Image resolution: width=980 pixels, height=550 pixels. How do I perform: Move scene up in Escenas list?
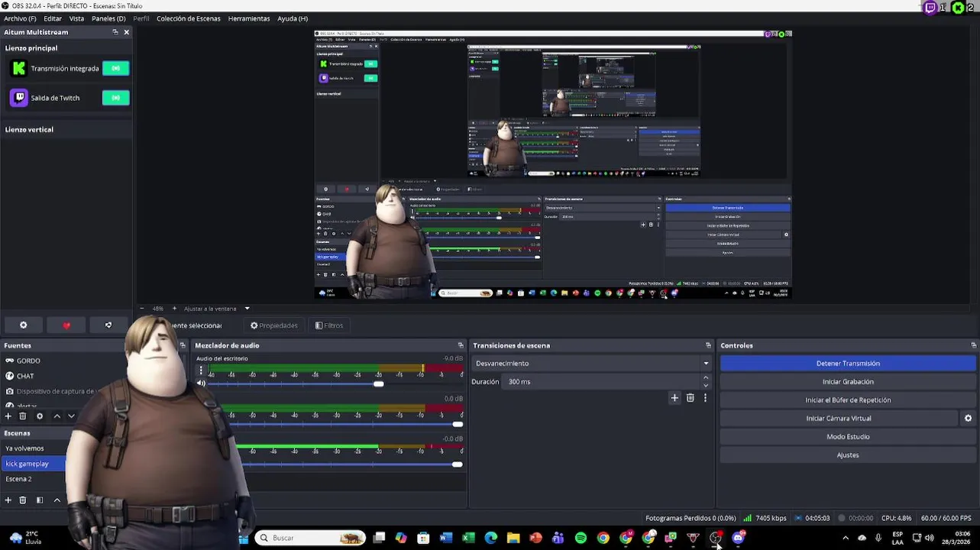pyautogui.click(x=57, y=500)
